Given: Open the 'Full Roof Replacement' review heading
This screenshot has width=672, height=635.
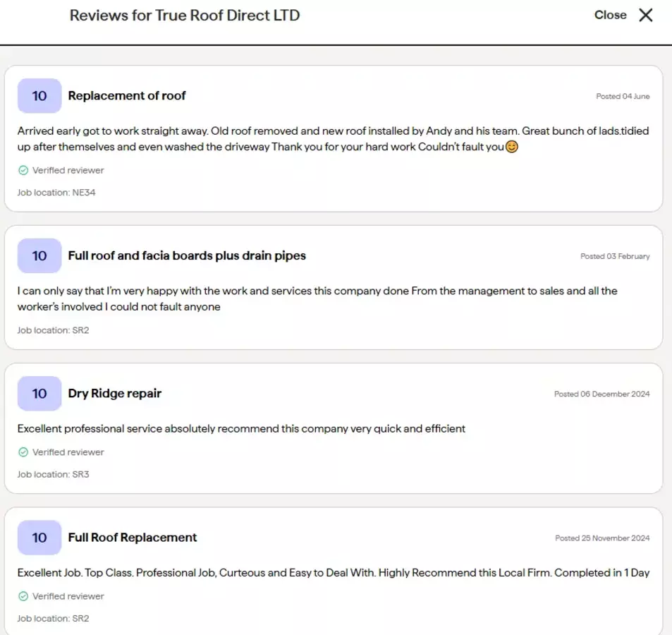Looking at the screenshot, I should pos(133,538).
